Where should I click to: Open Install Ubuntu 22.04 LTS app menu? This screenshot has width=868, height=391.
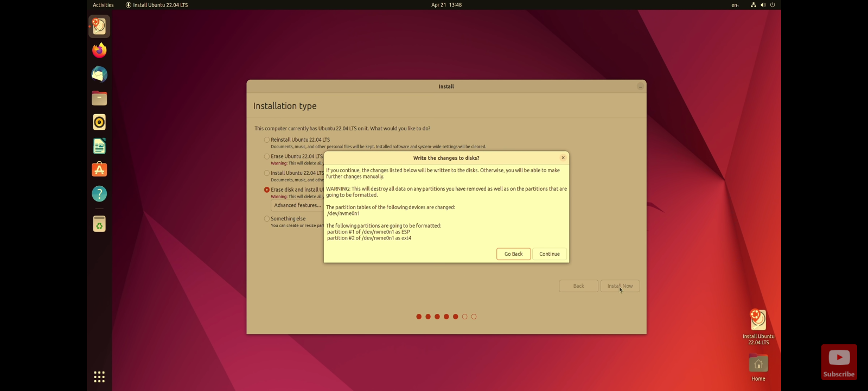(x=157, y=5)
